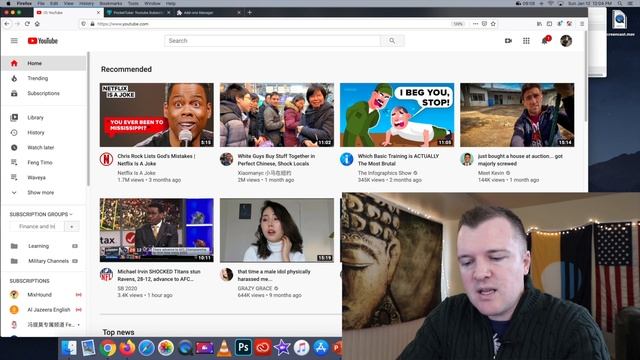The image size is (640, 360).
Task: Open VLC from the Dock
Action: (x=224, y=348)
